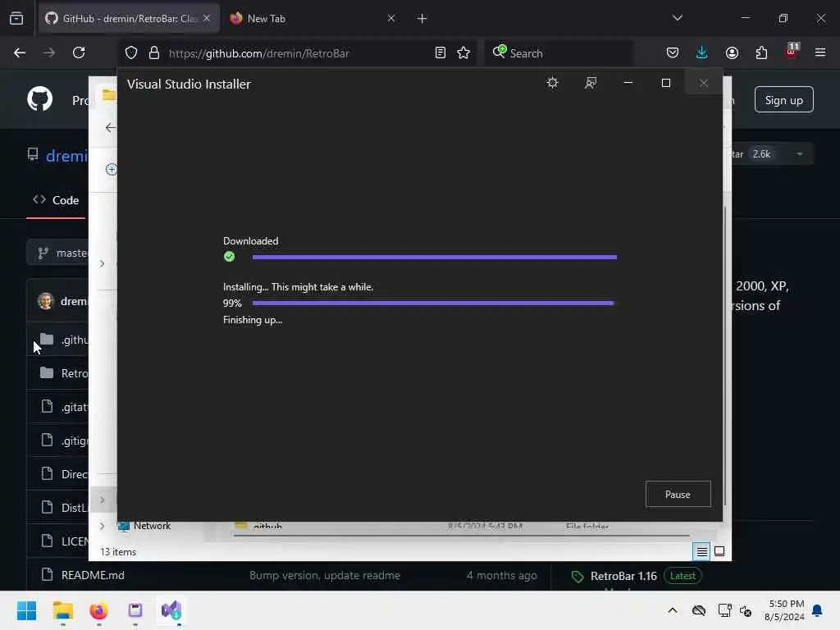Screen dimensions: 840x630
Task: Click the red extension icon with badge 11
Action: (x=792, y=52)
